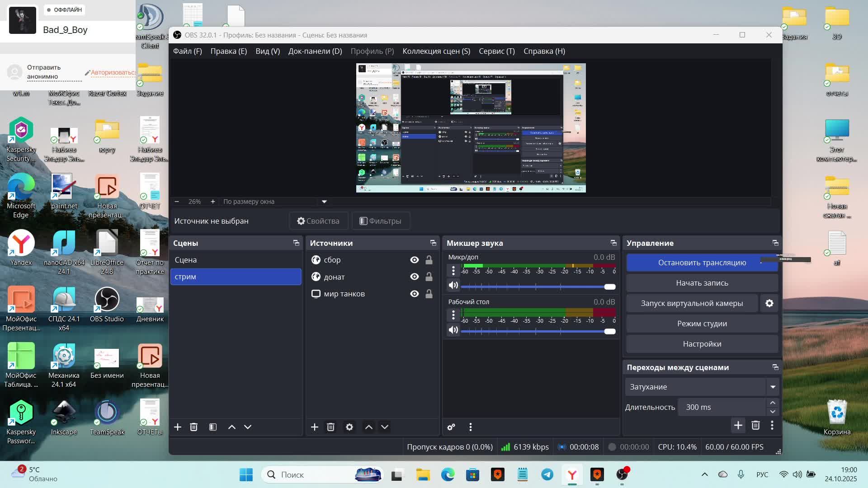
Task: Lock the донат source
Action: 429,277
